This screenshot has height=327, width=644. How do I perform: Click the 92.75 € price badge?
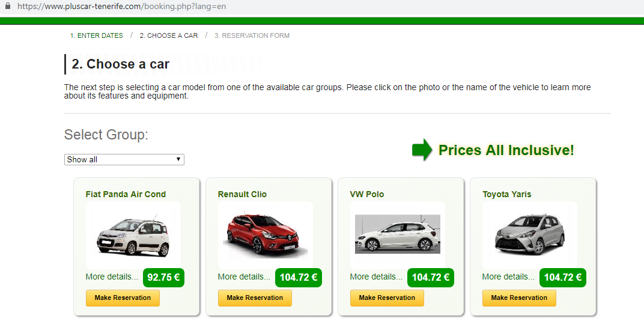(163, 277)
